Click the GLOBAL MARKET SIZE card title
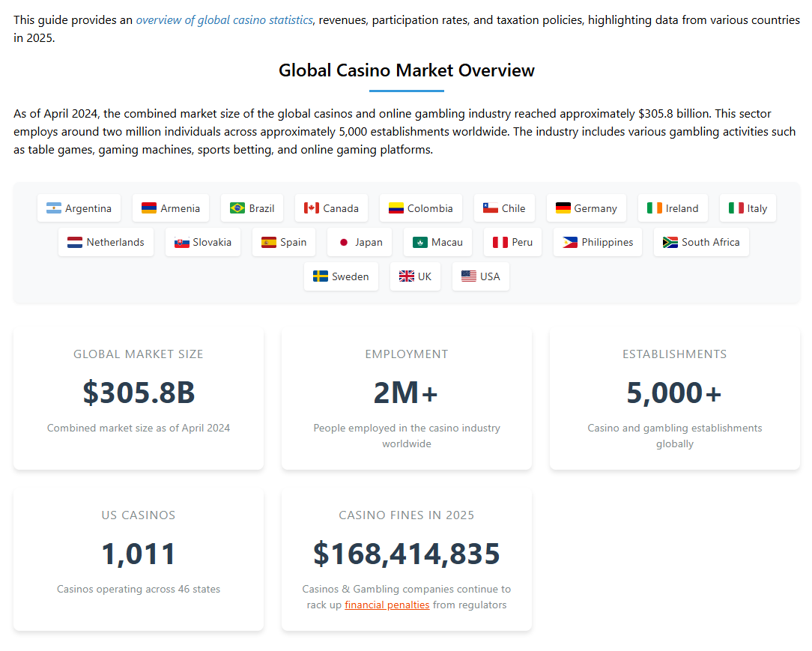The image size is (812, 651). coord(139,354)
